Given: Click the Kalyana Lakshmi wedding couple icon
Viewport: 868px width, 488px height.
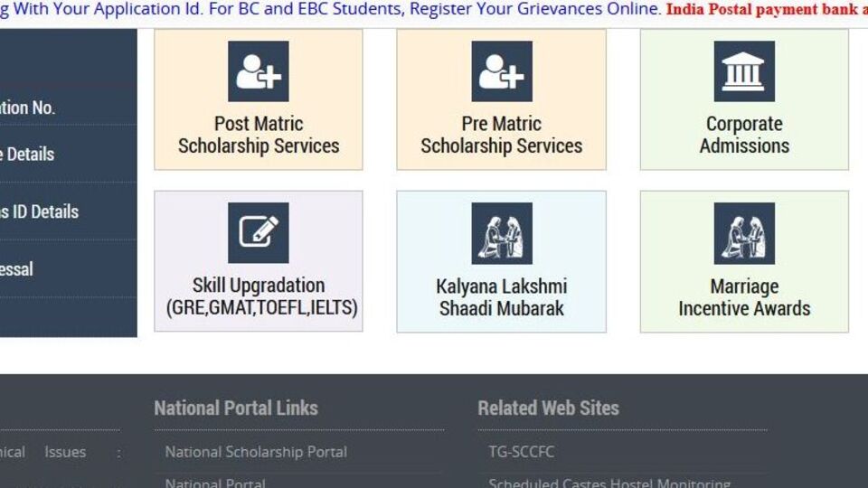Looking at the screenshot, I should (x=502, y=233).
